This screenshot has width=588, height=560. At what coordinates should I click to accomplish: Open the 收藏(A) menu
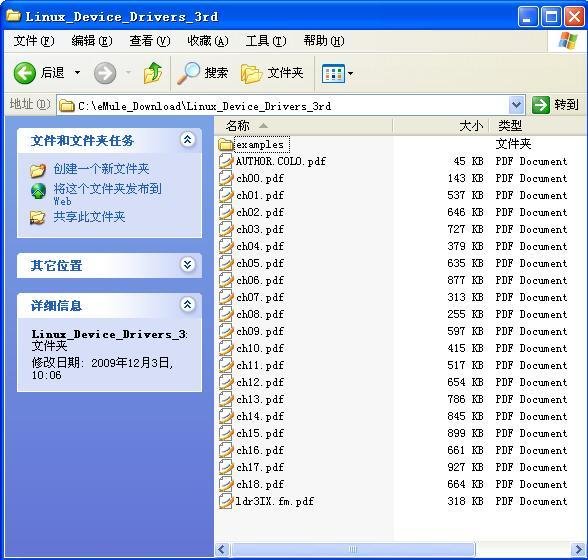point(208,41)
